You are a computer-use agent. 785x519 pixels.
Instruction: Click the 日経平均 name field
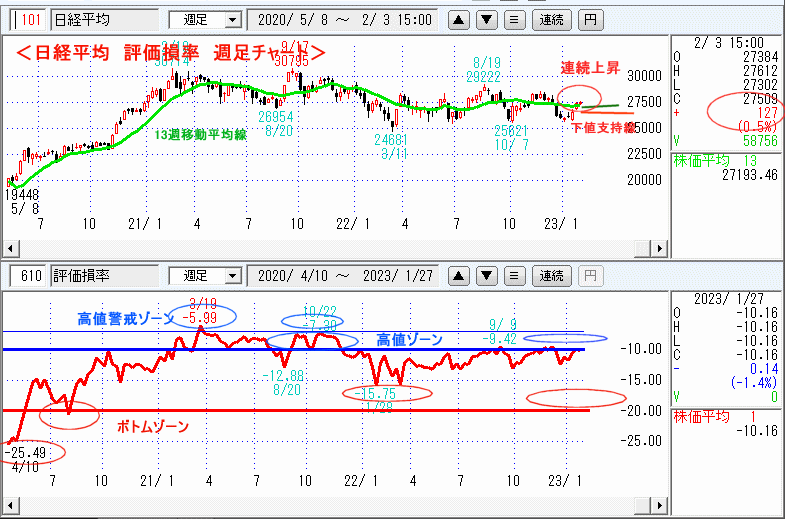pos(105,20)
